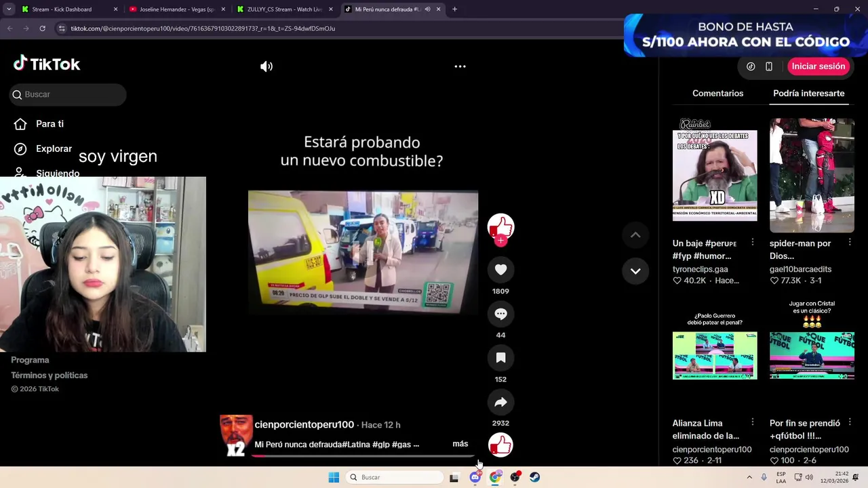The image size is (868, 488).
Task: Expand caption with the más link
Action: (460, 444)
